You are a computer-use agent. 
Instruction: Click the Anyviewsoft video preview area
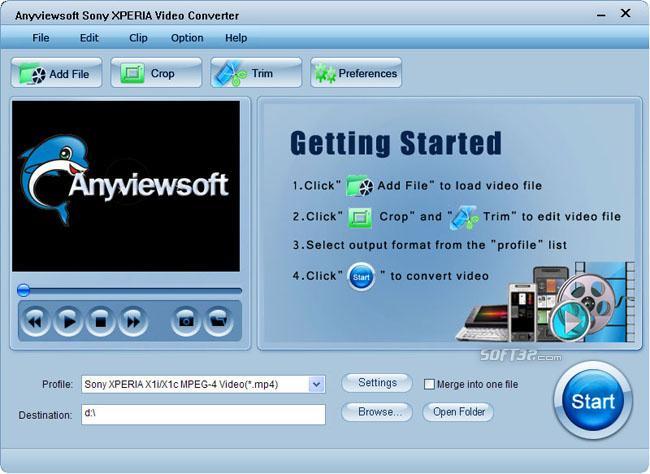(126, 186)
